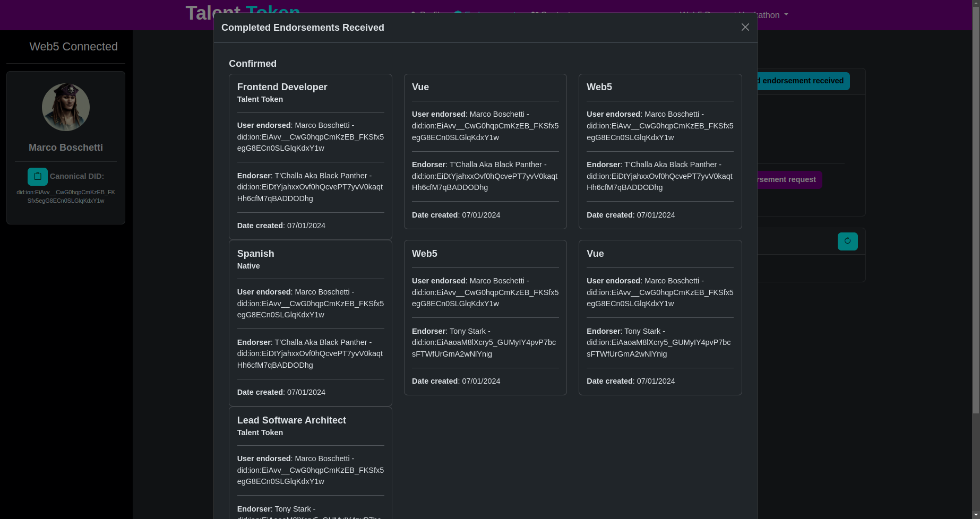
Task: Click Date created in T'Challa's Vue card
Action: pyautogui.click(x=456, y=215)
